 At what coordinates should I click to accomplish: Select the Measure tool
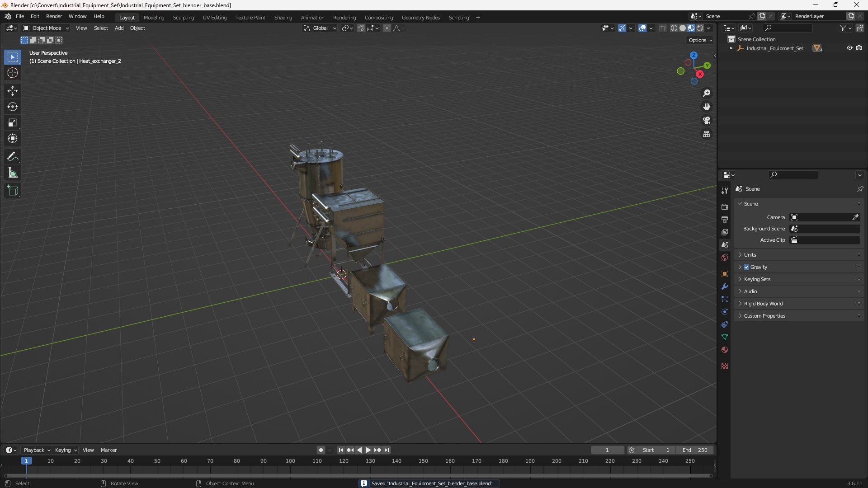coord(13,173)
